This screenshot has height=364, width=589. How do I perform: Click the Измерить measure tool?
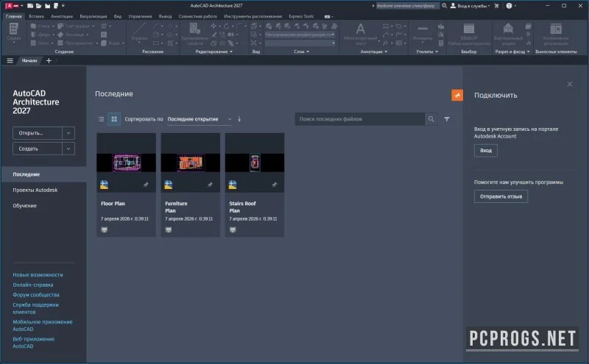(x=423, y=32)
